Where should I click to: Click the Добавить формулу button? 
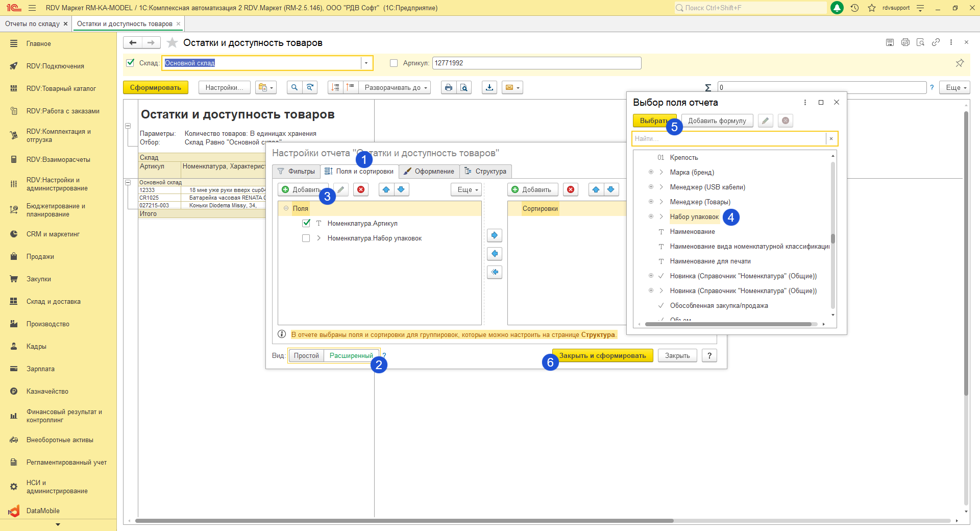pos(717,120)
